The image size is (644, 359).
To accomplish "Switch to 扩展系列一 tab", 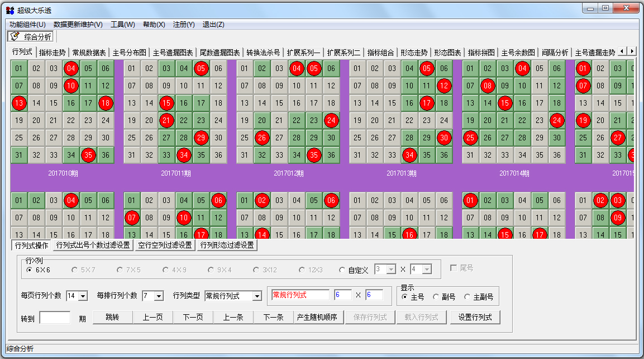I will click(x=303, y=53).
